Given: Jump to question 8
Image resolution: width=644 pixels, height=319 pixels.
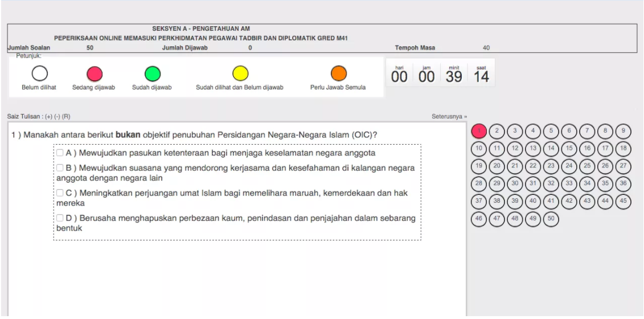Looking at the screenshot, I should coord(605,131).
